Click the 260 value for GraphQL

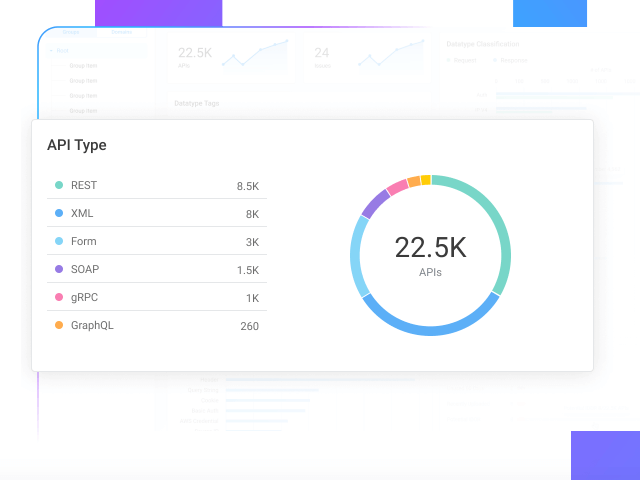pos(249,326)
